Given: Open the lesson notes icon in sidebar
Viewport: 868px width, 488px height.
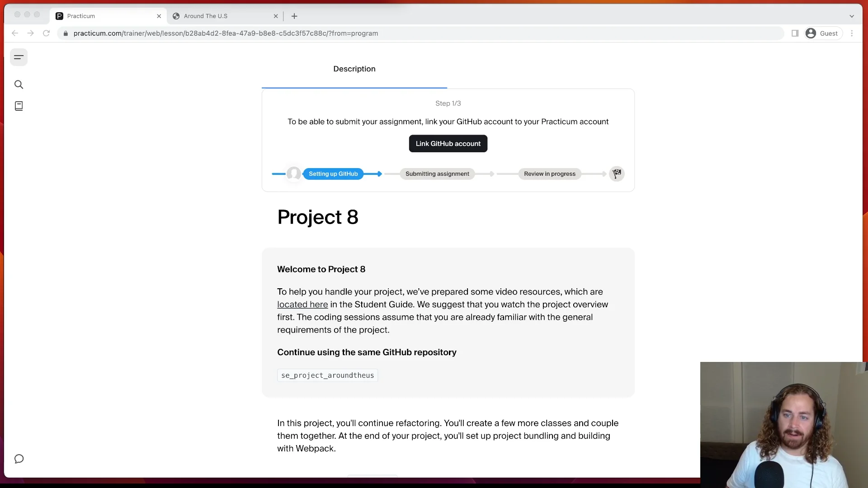Looking at the screenshot, I should click(x=19, y=106).
